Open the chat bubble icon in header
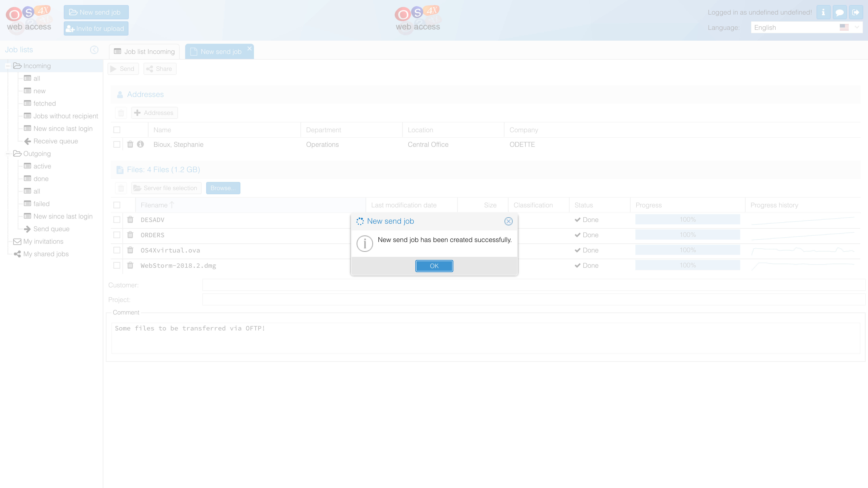Image resolution: width=868 pixels, height=488 pixels. pyautogui.click(x=839, y=13)
